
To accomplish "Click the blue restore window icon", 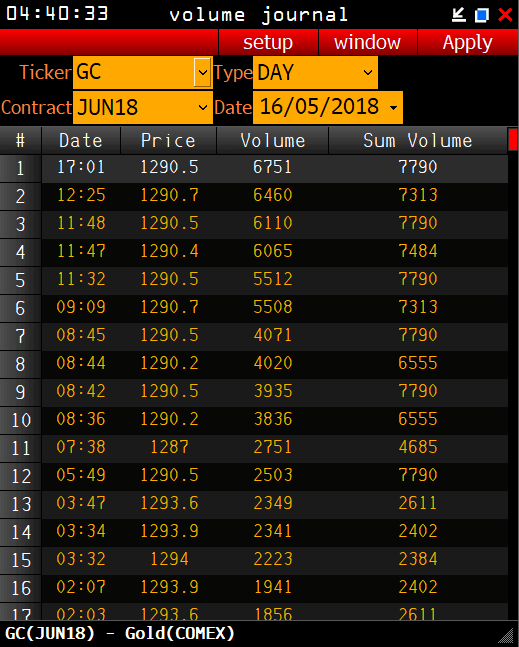I will [x=482, y=15].
